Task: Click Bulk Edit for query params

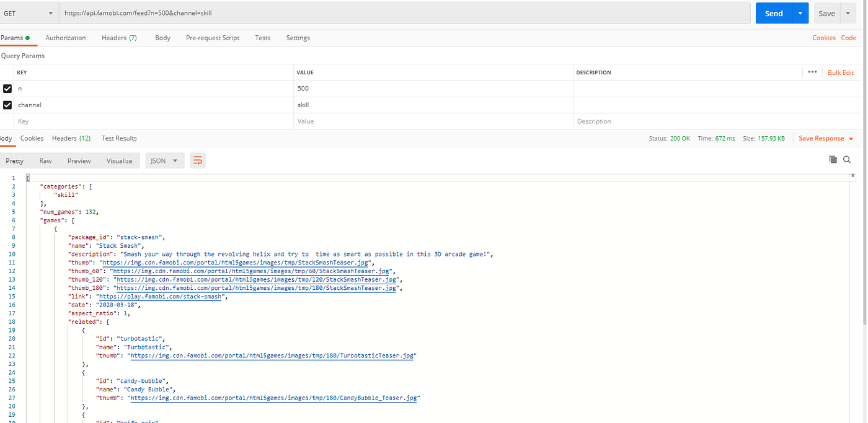Action: (x=841, y=72)
